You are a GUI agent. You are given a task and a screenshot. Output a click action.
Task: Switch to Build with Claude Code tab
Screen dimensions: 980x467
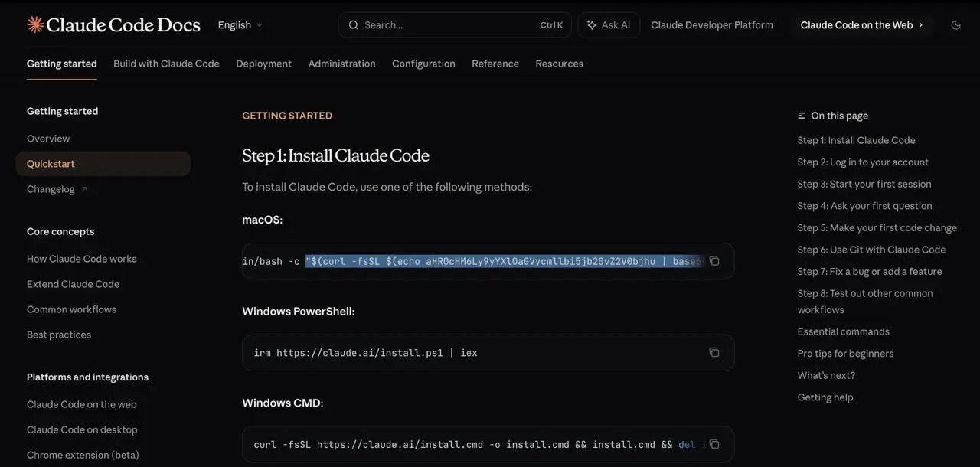pos(166,64)
